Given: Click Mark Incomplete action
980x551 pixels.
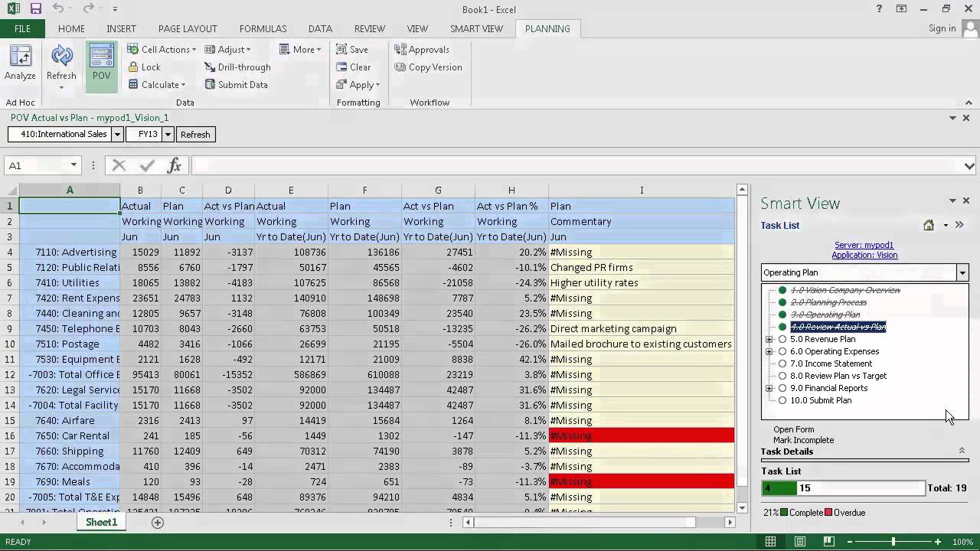Looking at the screenshot, I should [803, 440].
